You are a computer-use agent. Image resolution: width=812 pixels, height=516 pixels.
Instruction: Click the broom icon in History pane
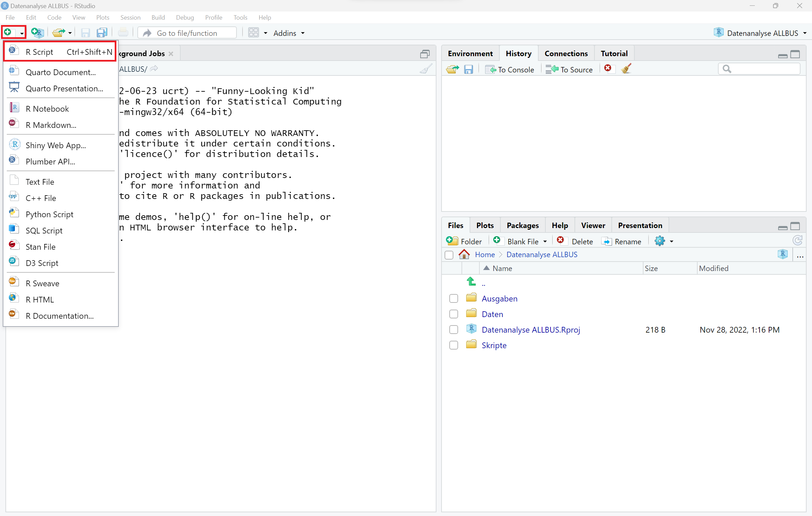tap(626, 69)
